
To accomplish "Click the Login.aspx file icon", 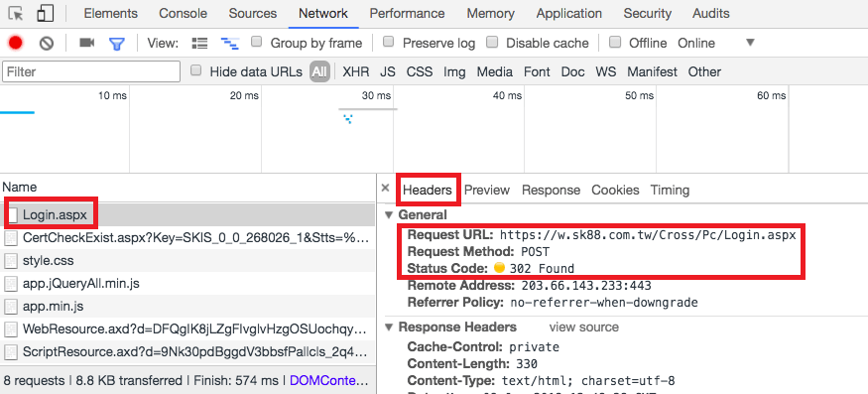I will pyautogui.click(x=12, y=214).
